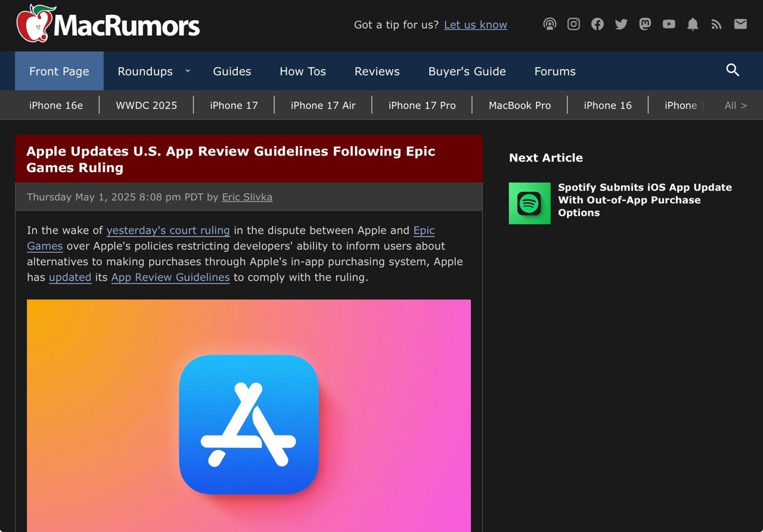Open the Reviews section
Image resolution: width=763 pixels, height=532 pixels.
[377, 71]
